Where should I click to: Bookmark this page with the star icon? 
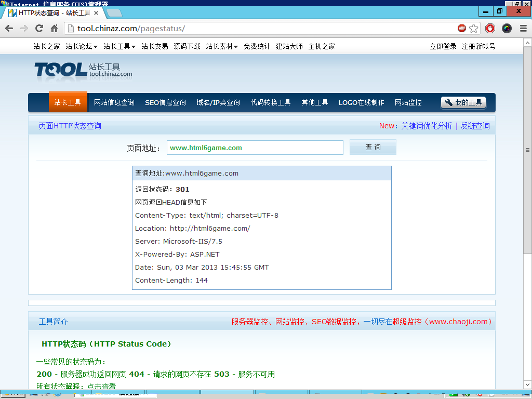474,29
